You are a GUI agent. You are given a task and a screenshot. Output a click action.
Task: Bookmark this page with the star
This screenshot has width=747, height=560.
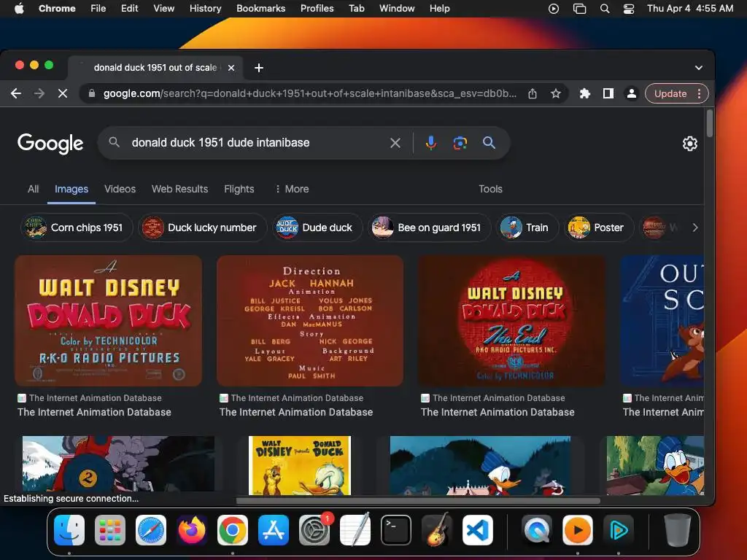tap(555, 94)
